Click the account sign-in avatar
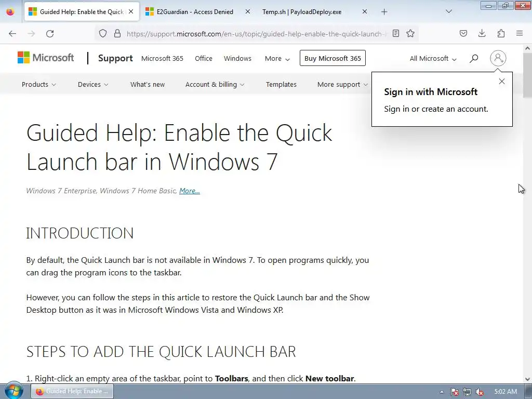This screenshot has height=399, width=532. (x=498, y=58)
